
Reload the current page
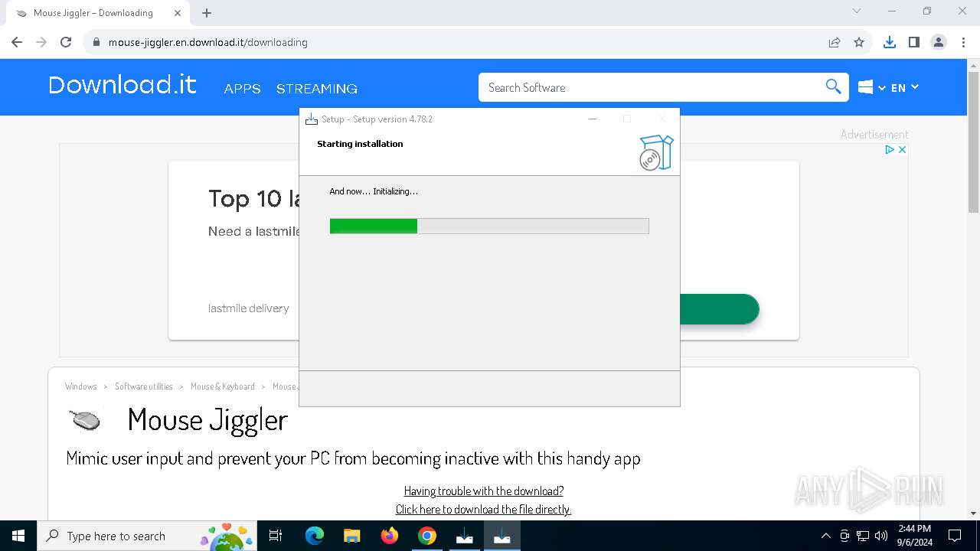coord(66,42)
